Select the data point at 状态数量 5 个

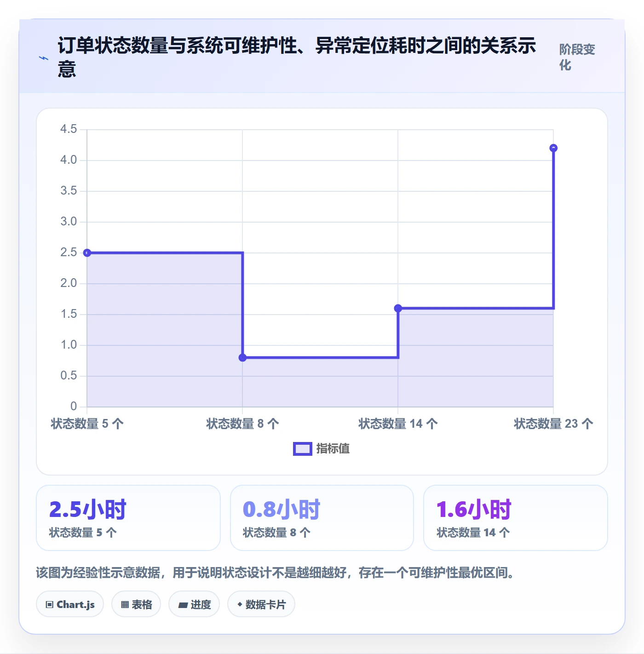click(87, 252)
